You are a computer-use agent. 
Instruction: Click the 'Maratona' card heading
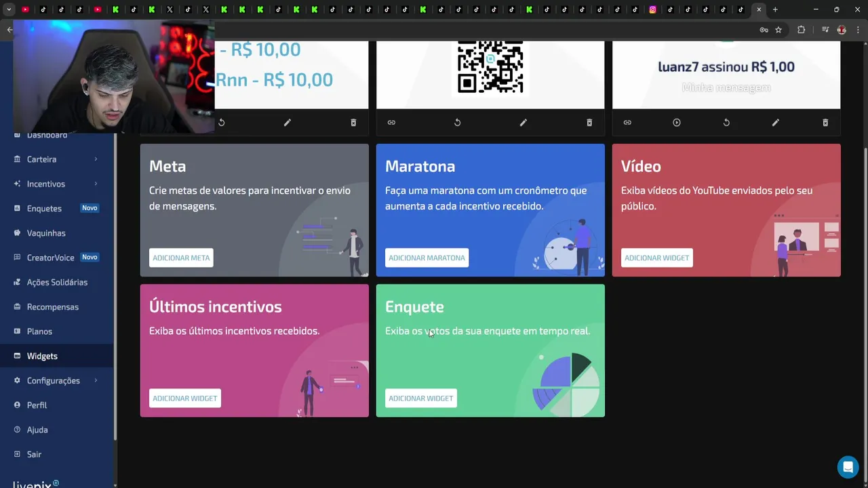click(x=420, y=166)
